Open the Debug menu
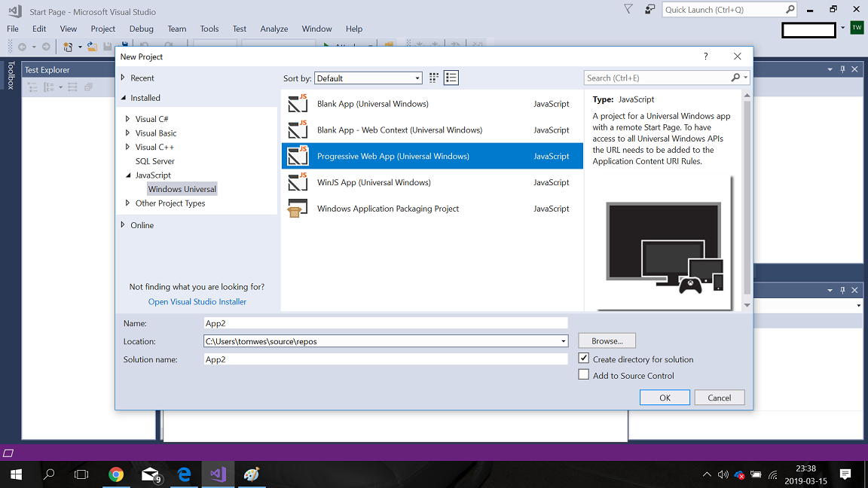Screen dimensions: 868x488 point(141,29)
